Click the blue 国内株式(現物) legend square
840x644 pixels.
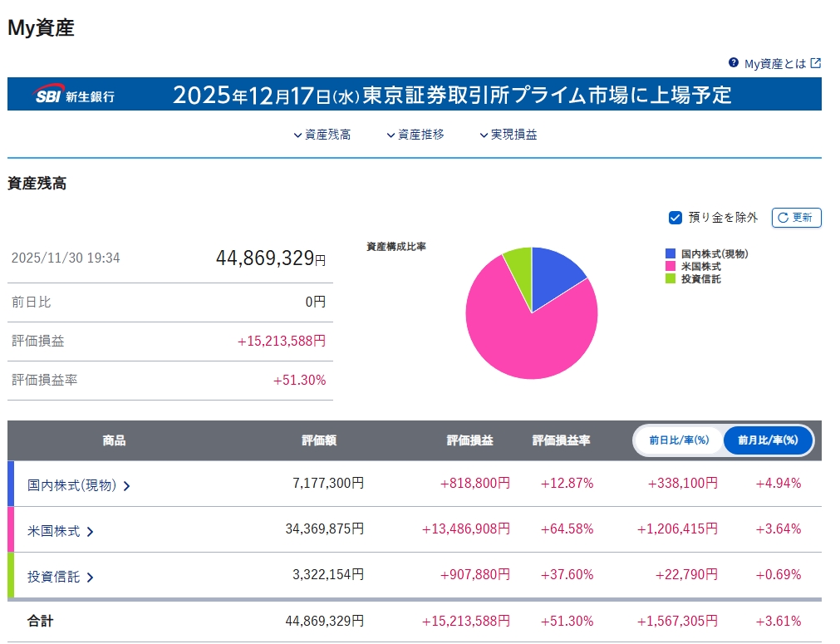tap(671, 254)
